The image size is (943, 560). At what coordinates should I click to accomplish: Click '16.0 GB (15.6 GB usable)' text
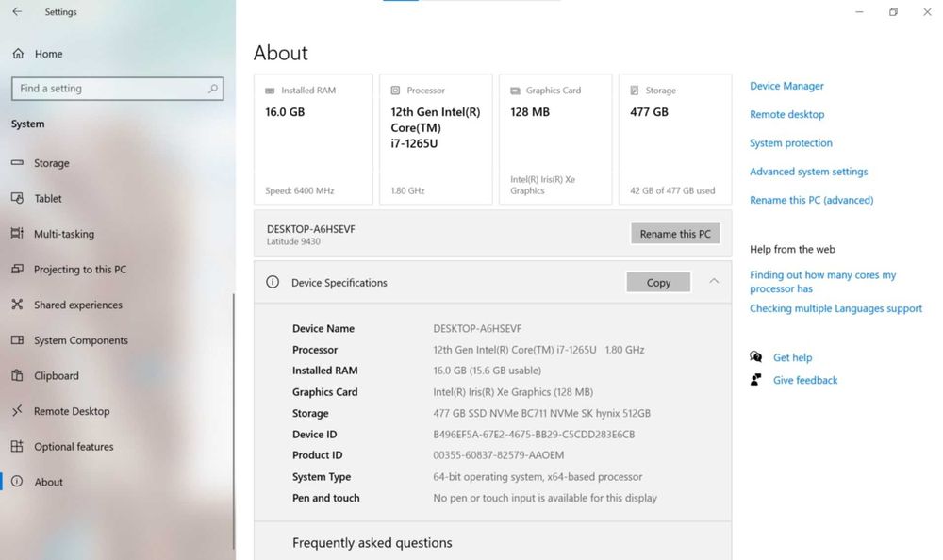point(488,371)
